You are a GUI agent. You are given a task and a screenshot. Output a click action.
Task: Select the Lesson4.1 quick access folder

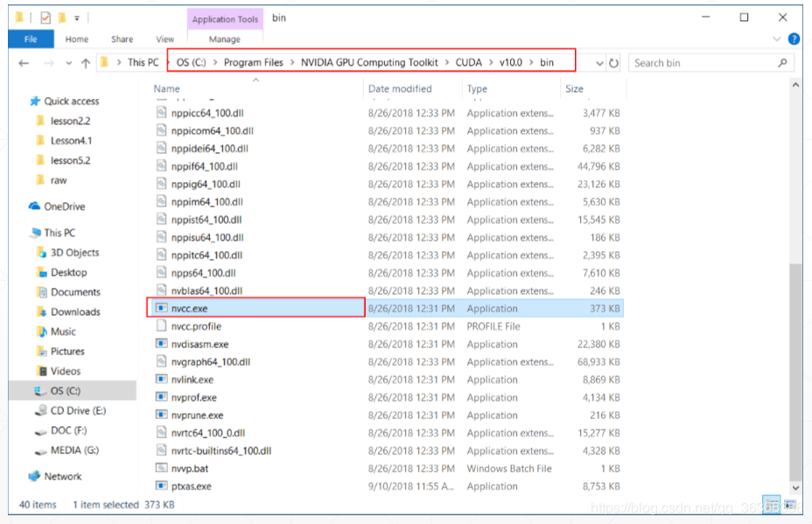[x=72, y=140]
